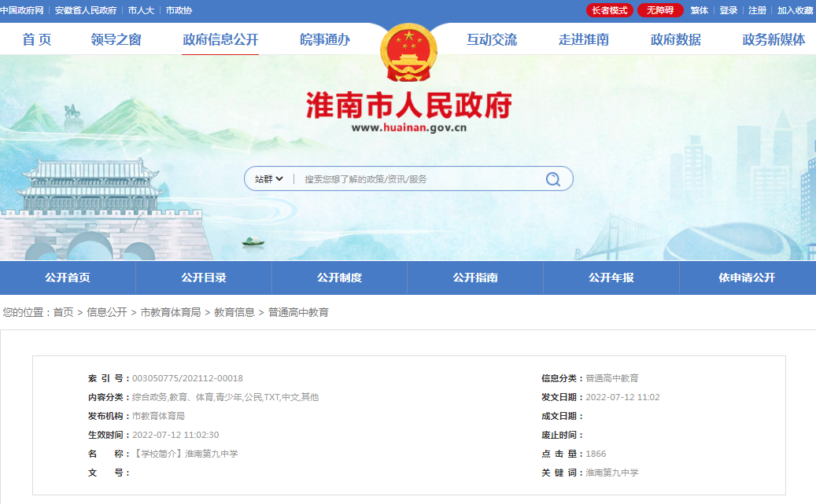This screenshot has height=504, width=816.
Task: Visit 中国政府网 from the top bar
Action: tap(24, 10)
